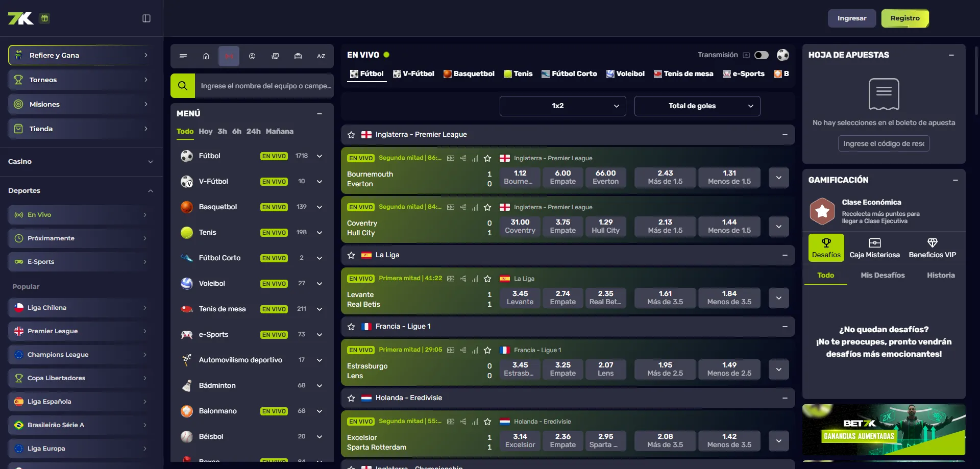Viewport: 980px width, 469px height.
Task: Expand more markets for Bournemouth vs Everton
Action: (x=779, y=178)
